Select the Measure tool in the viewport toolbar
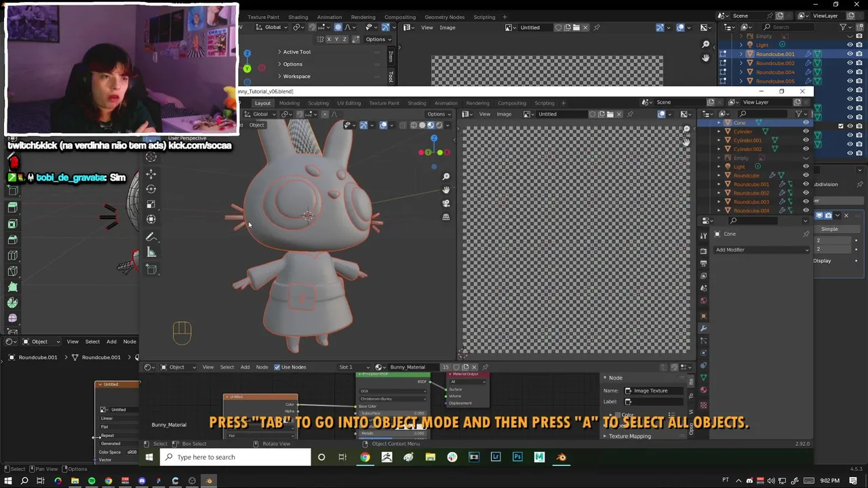This screenshot has width=868, height=488. [x=151, y=253]
